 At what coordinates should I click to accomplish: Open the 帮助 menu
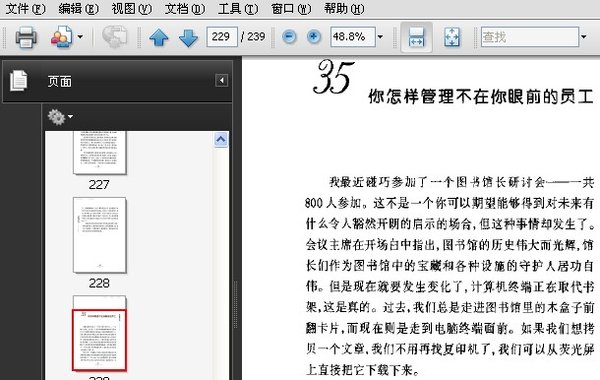click(x=344, y=8)
